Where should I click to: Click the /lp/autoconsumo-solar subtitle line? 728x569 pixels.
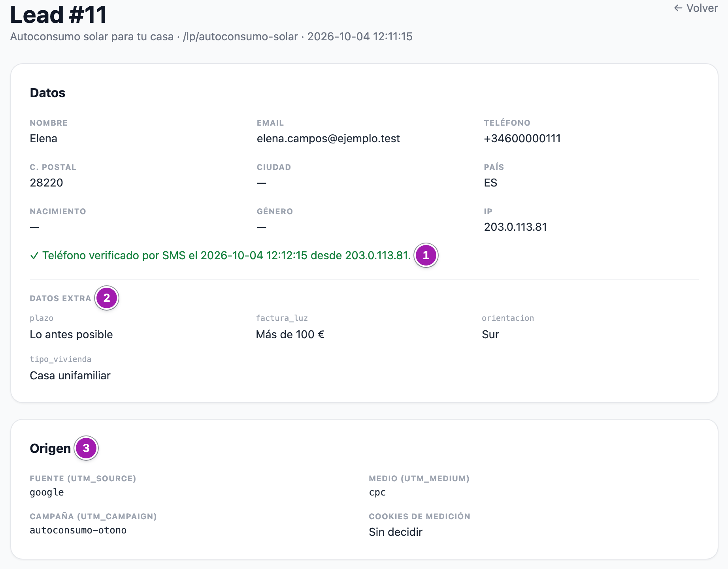coord(211,37)
